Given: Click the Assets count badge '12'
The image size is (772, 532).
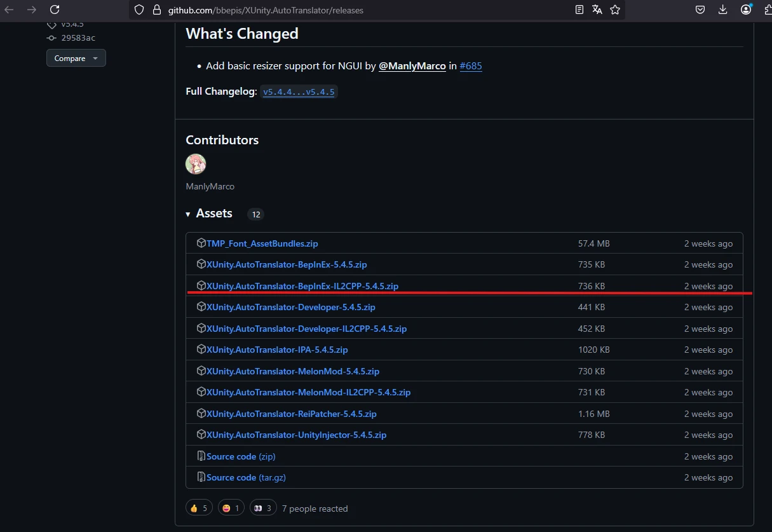Looking at the screenshot, I should pos(256,214).
